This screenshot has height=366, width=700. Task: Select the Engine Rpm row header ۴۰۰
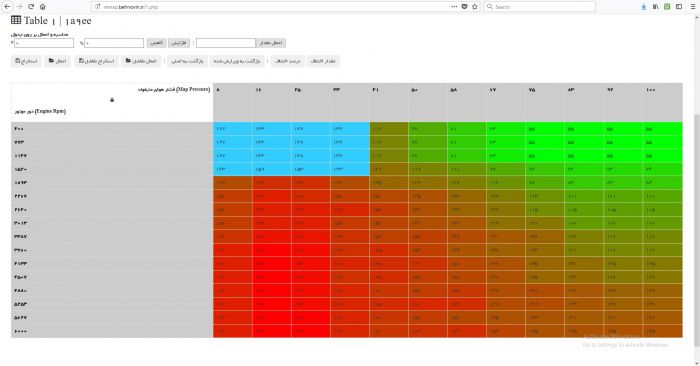(x=112, y=129)
